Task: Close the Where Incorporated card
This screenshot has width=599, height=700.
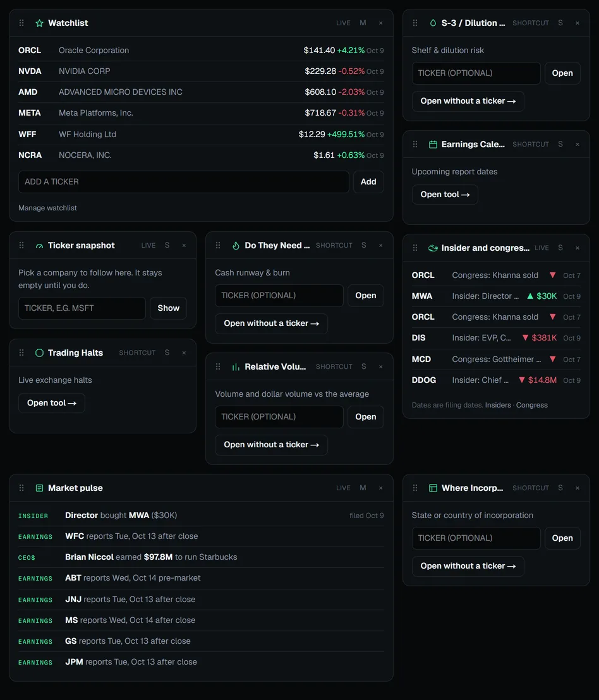Action: coord(577,488)
